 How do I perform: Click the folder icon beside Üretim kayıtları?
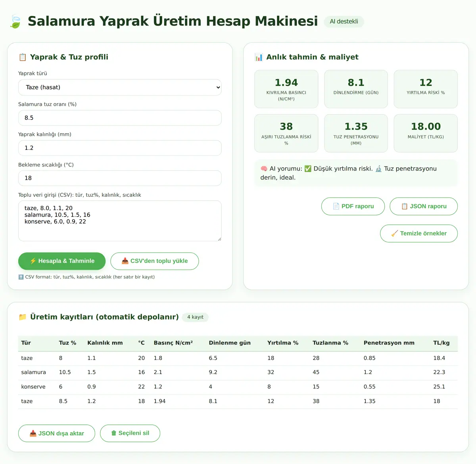tap(23, 317)
